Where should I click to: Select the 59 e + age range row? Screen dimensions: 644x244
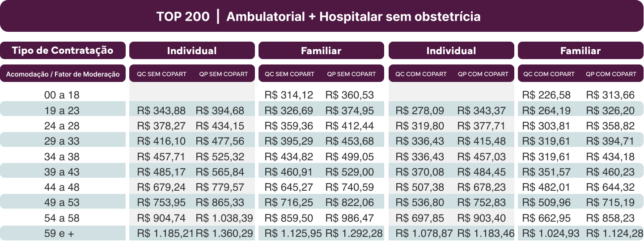tap(62, 233)
